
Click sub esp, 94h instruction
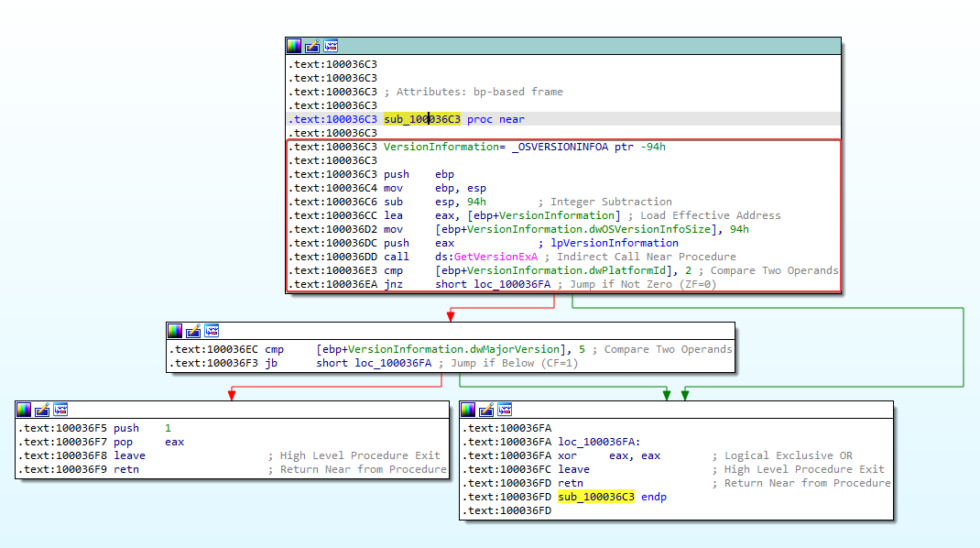coord(435,202)
